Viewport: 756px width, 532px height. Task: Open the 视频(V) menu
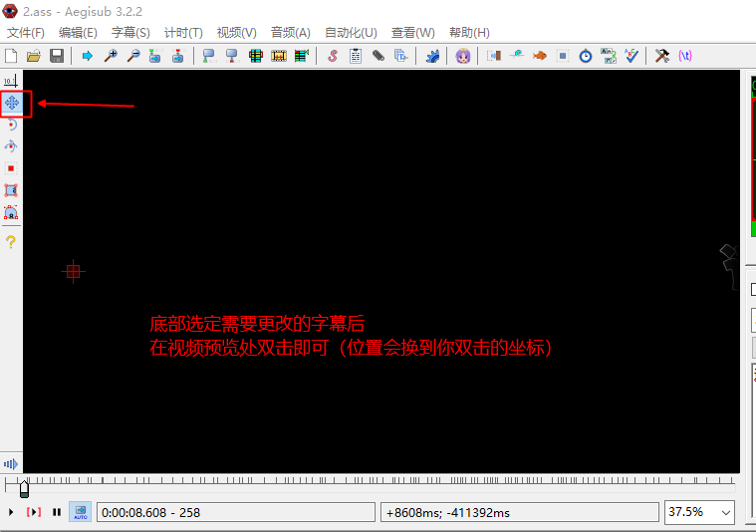point(237,32)
